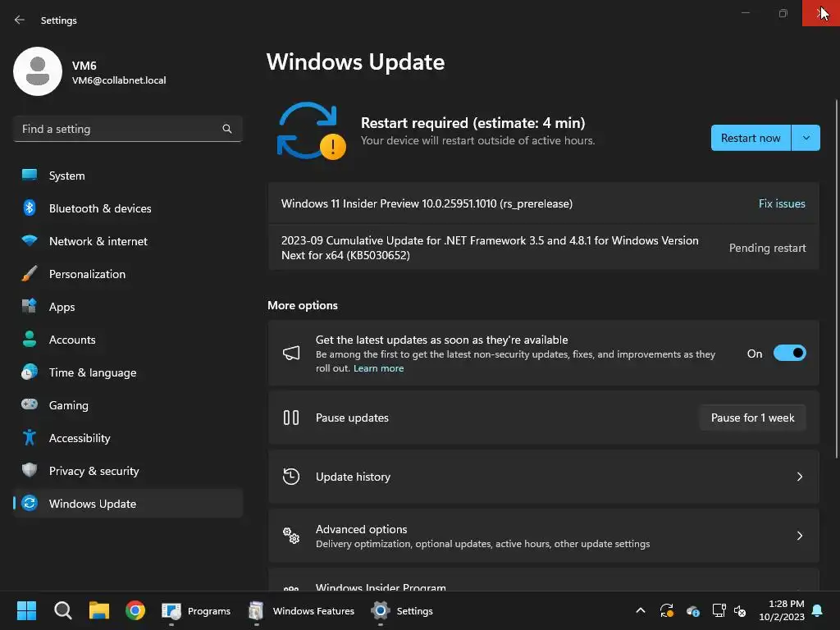Click the magnifier icon in search box
Viewport: 840px width, 630px height.
pos(227,129)
